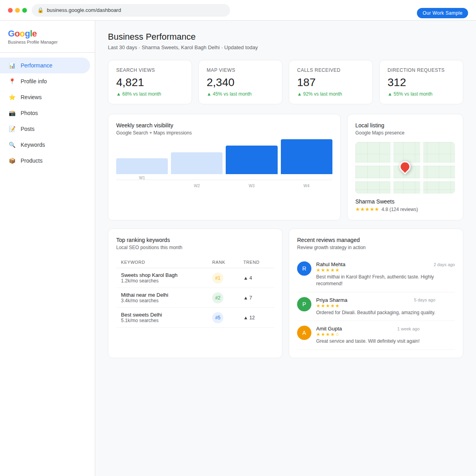Click the Performance bar-chart icon
This screenshot has height=476, width=476.
[12, 65]
